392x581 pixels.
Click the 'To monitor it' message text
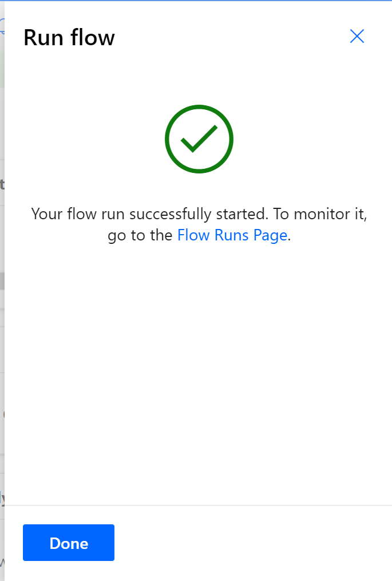click(x=320, y=214)
